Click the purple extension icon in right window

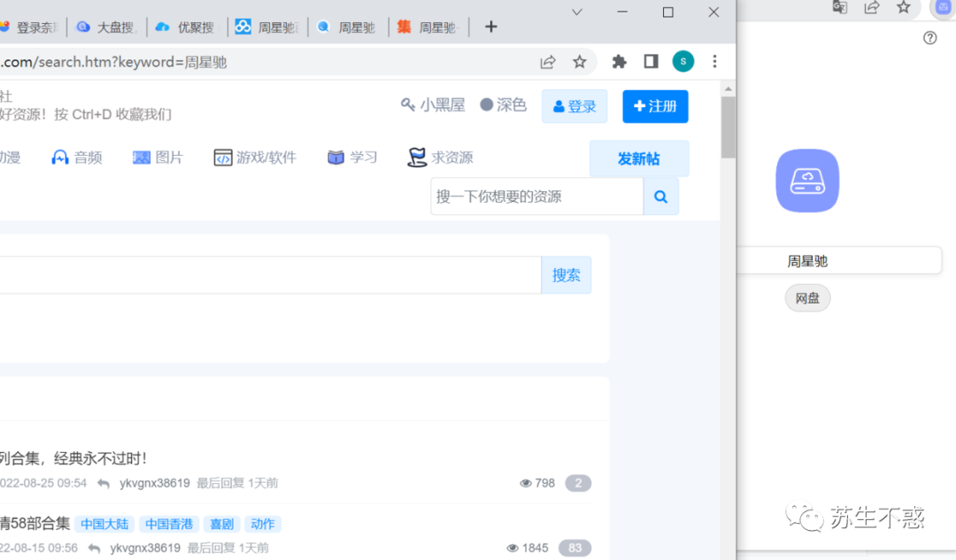(x=943, y=7)
